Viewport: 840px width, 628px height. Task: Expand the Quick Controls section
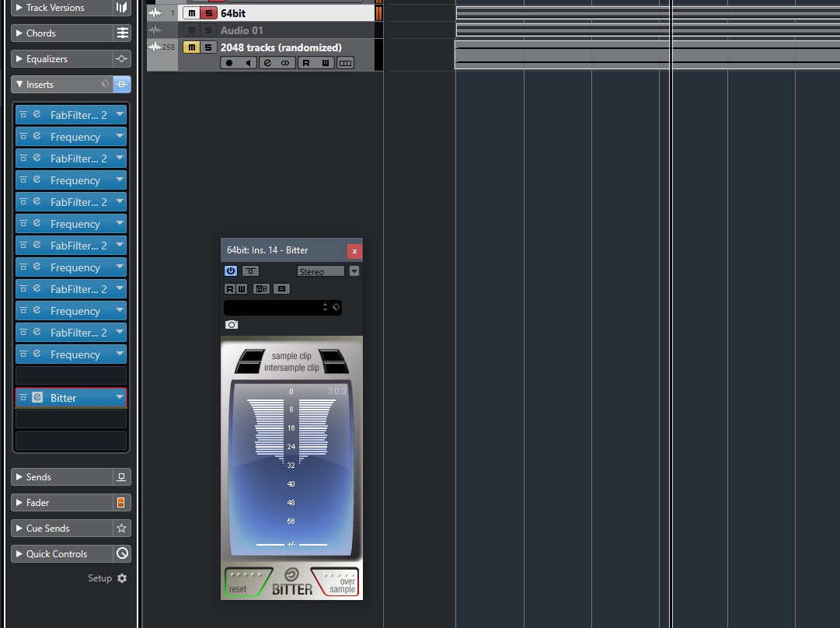[19, 553]
